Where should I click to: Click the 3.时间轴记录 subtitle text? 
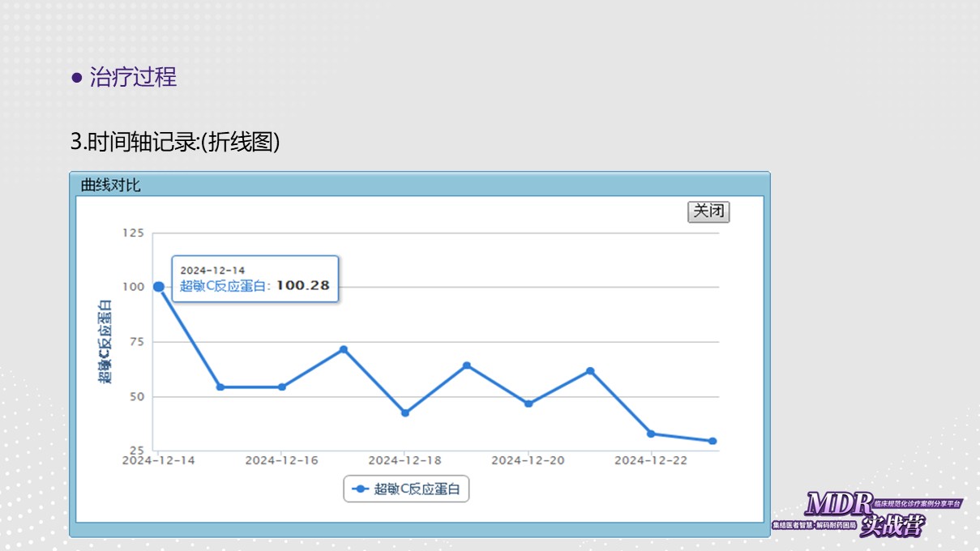[x=175, y=142]
